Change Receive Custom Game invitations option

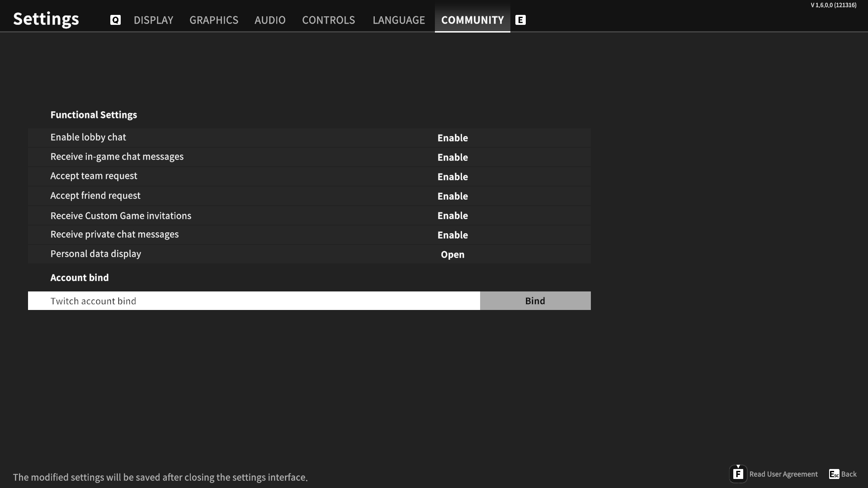coord(453,216)
